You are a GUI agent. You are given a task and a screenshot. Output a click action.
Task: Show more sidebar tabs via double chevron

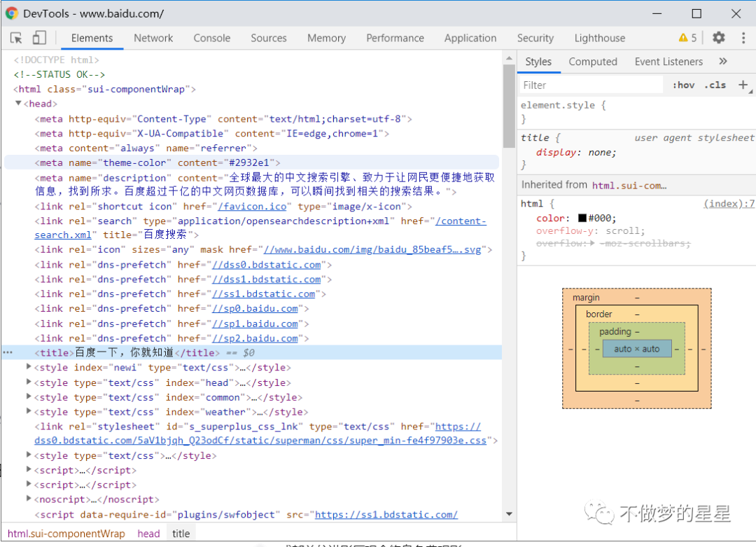[722, 61]
